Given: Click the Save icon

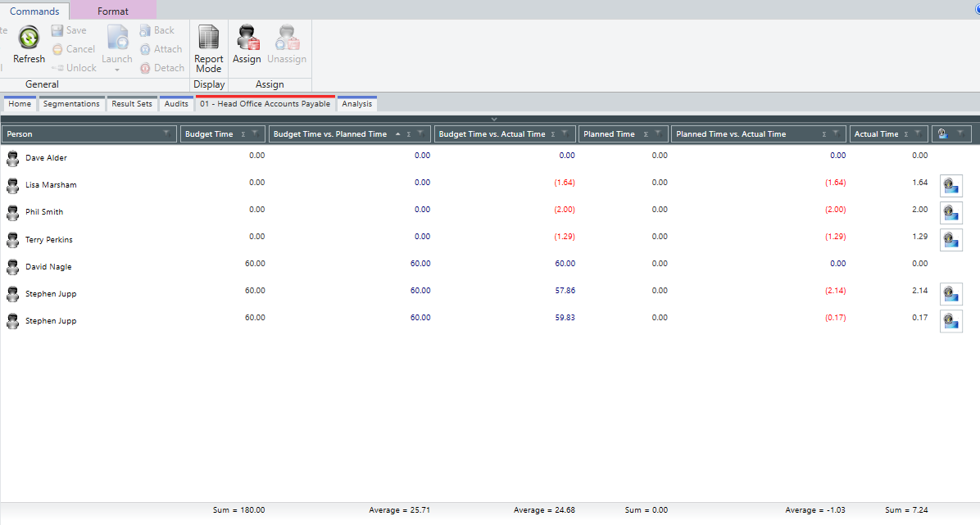Looking at the screenshot, I should [x=57, y=30].
